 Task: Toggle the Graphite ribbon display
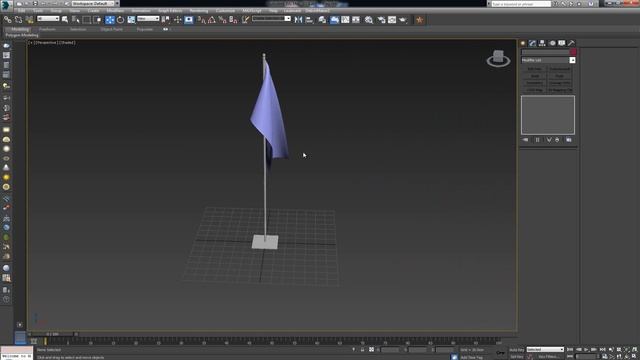(x=334, y=20)
